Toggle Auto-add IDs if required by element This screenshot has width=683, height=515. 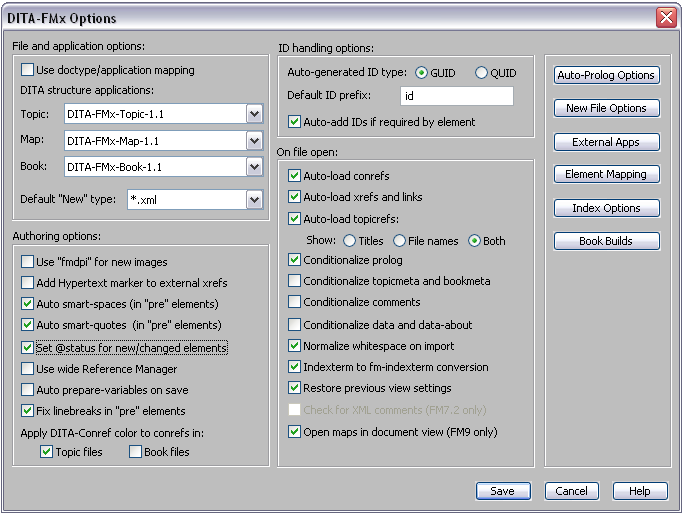294,122
